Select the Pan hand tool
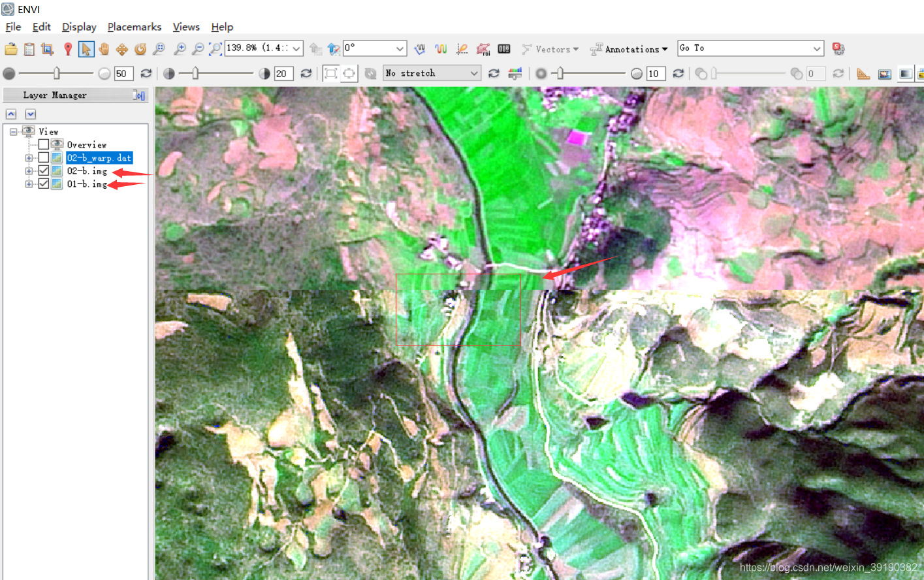 tap(104, 49)
